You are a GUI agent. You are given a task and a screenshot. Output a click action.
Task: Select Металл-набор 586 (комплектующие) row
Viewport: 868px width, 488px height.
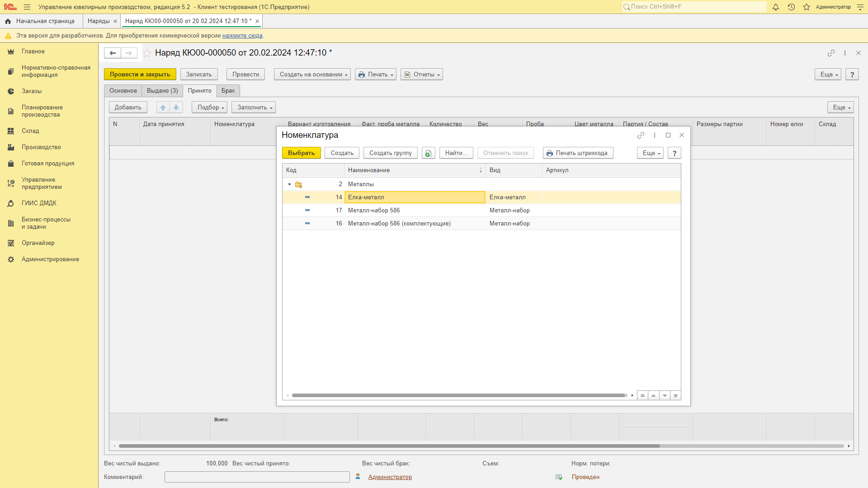[481, 224]
